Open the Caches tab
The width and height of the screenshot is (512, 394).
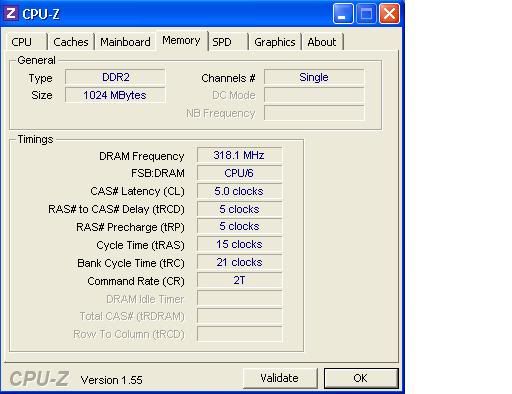click(71, 42)
